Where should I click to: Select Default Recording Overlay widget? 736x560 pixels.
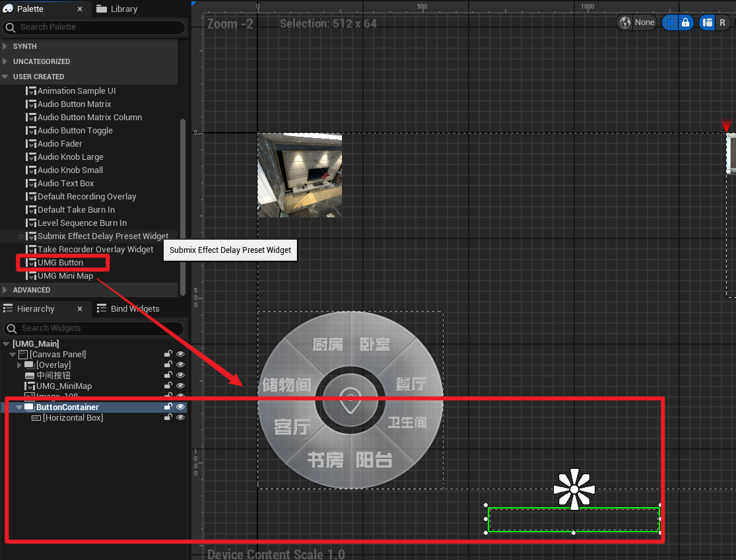[x=87, y=196]
